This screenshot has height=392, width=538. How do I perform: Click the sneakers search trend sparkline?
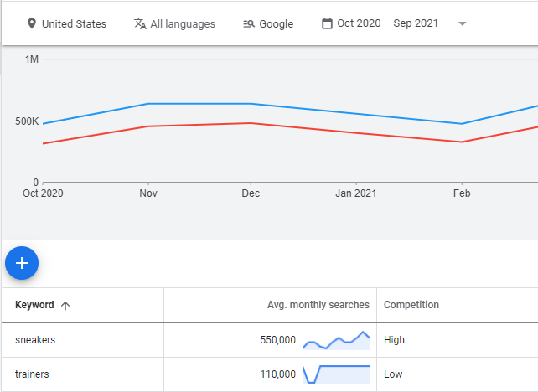click(336, 339)
